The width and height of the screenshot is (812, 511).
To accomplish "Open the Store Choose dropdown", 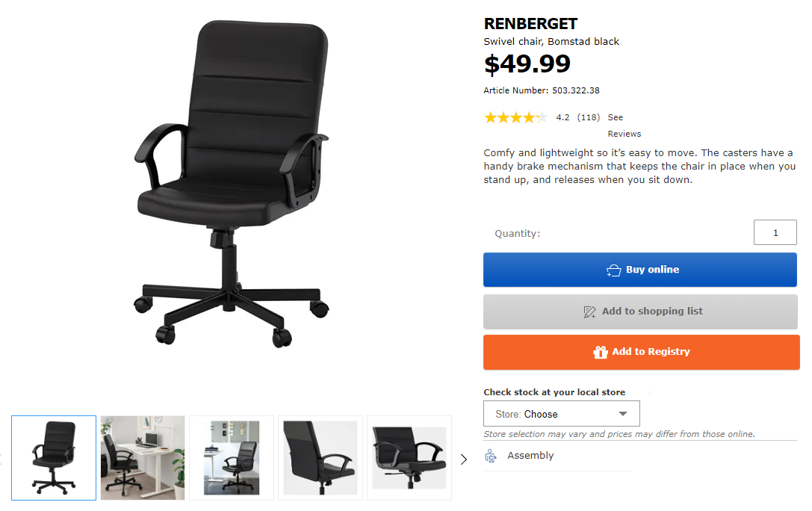I will coord(561,414).
